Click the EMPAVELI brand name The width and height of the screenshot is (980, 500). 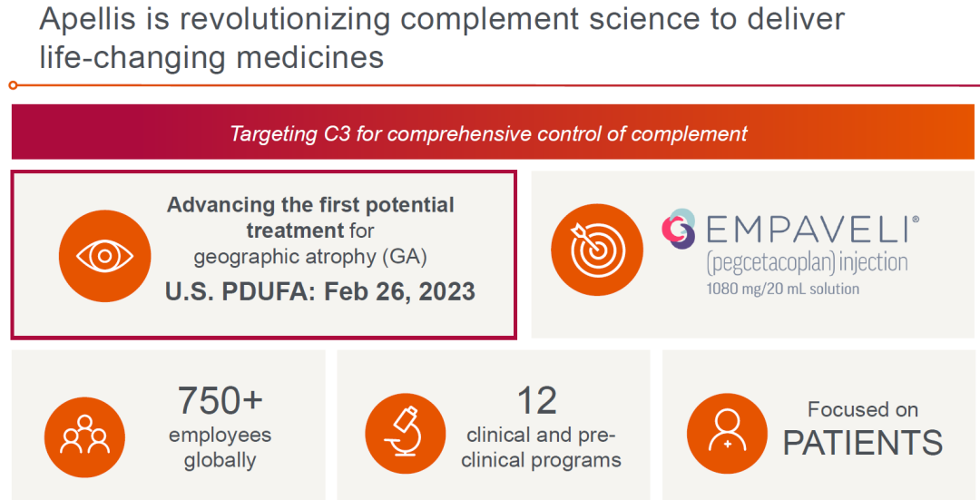coord(807,230)
